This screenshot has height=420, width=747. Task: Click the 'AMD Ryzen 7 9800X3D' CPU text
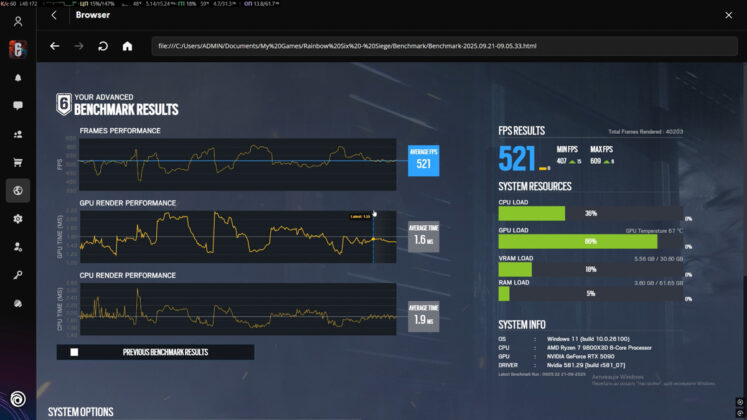tap(599, 348)
